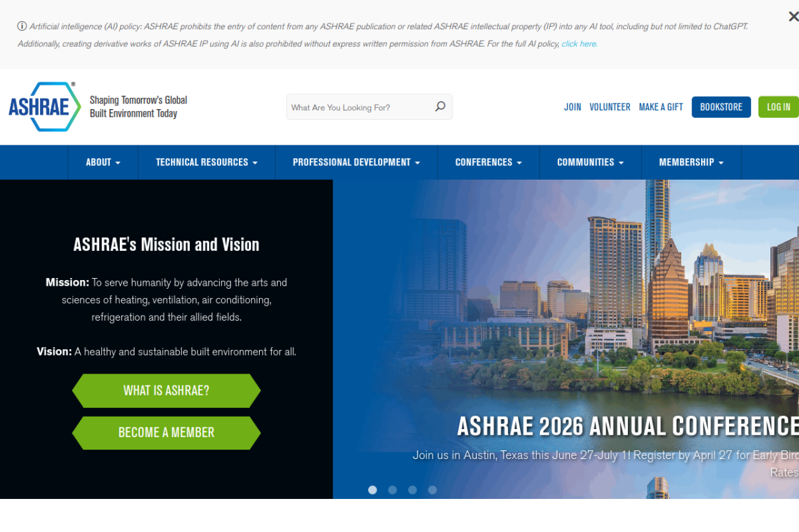
Task: Expand the Professional Development menu
Action: click(x=356, y=162)
